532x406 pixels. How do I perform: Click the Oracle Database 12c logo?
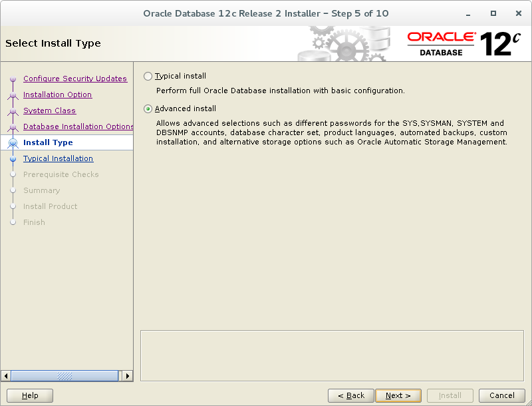[x=464, y=44]
